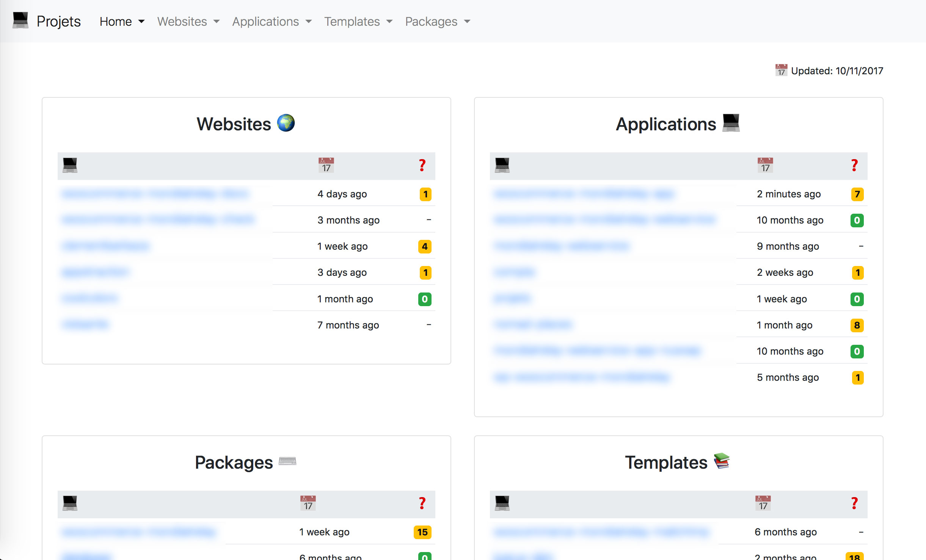926x560 pixels.
Task: Click the red question mark in Templates table
Action: pyautogui.click(x=854, y=504)
